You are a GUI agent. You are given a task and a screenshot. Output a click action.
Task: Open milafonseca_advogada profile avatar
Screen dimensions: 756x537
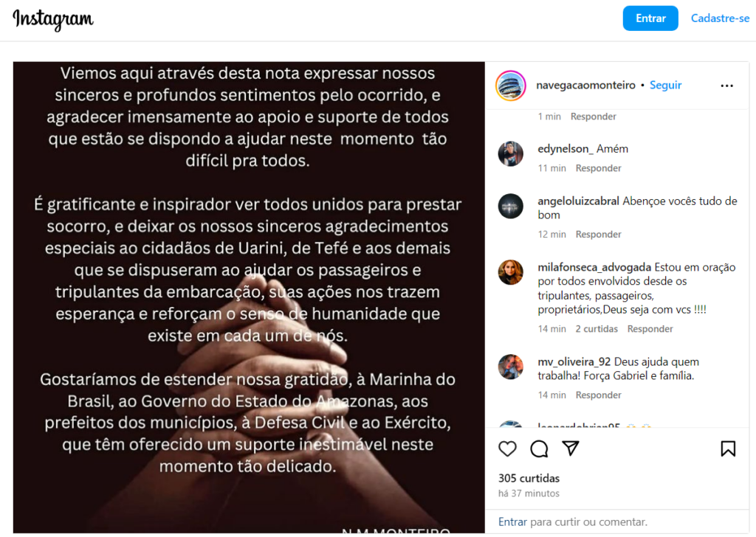tap(511, 272)
